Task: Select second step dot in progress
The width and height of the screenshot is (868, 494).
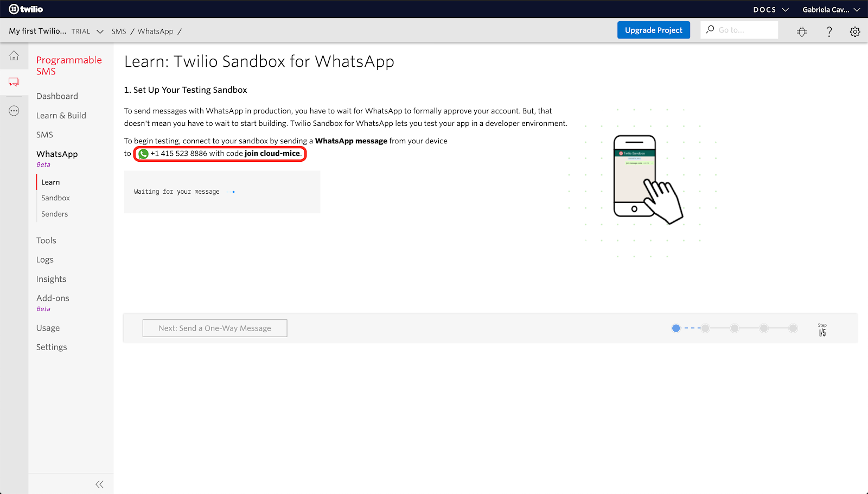Action: click(x=705, y=328)
